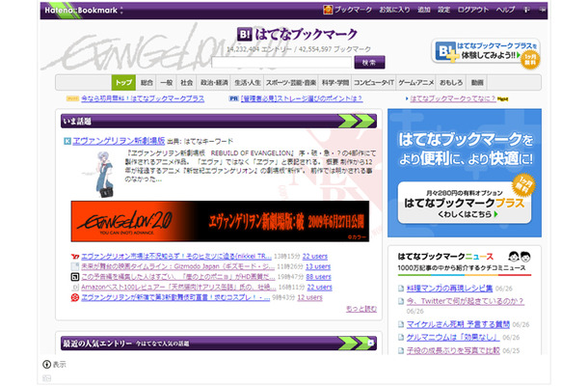This screenshot has height=386, width=588.
Task: Open the はてなブックマークってなに? link
Action: point(453,98)
